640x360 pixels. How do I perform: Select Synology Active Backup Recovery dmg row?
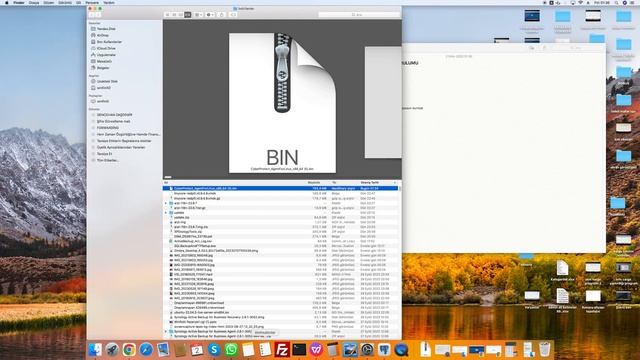click(281, 317)
